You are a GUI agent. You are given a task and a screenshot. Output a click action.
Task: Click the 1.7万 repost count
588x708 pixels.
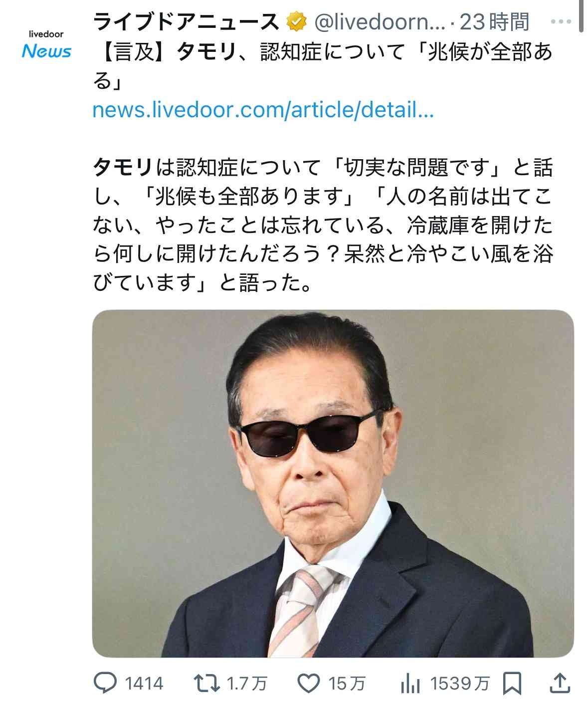point(247,684)
